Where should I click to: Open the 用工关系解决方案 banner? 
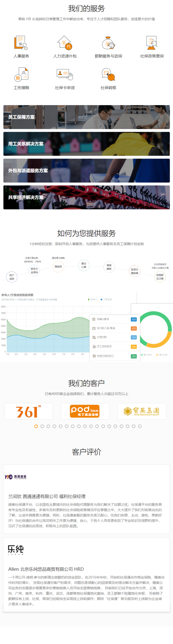[86, 144]
